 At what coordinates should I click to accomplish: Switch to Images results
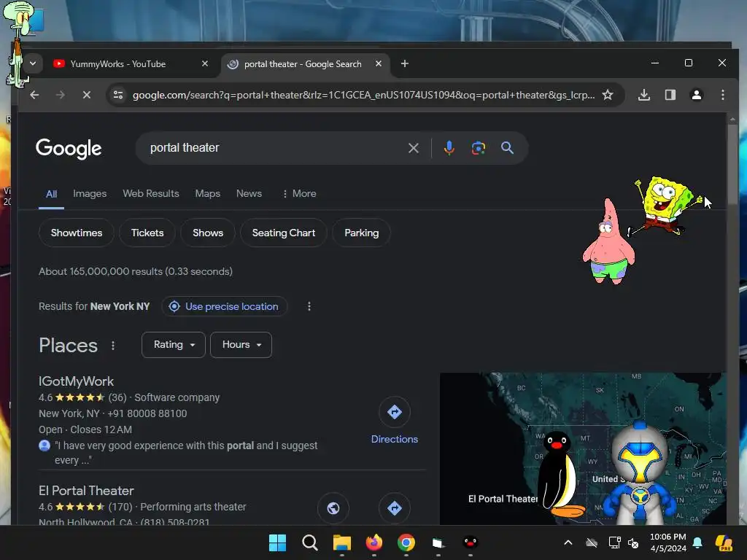click(90, 194)
